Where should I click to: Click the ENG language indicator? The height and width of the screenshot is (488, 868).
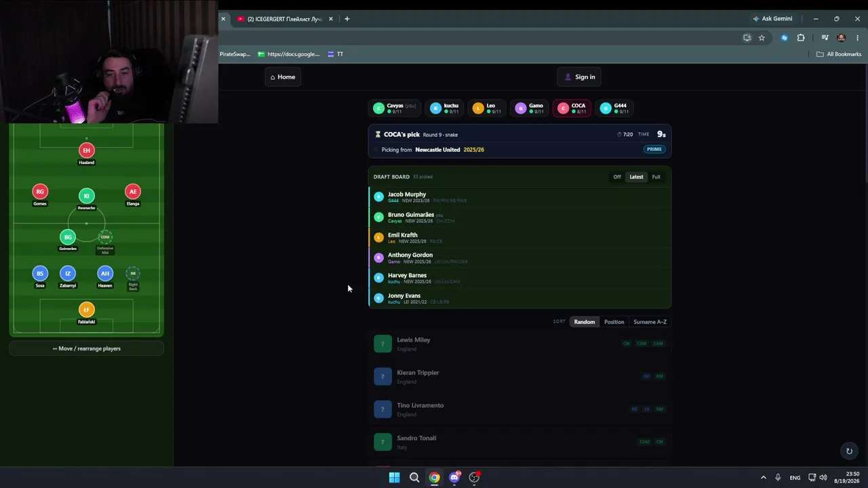tap(795, 478)
